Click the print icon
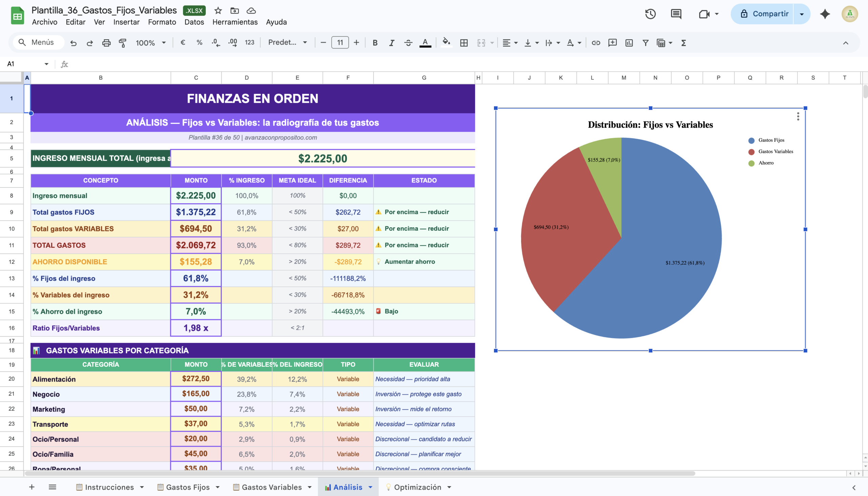The width and height of the screenshot is (868, 496). [106, 43]
